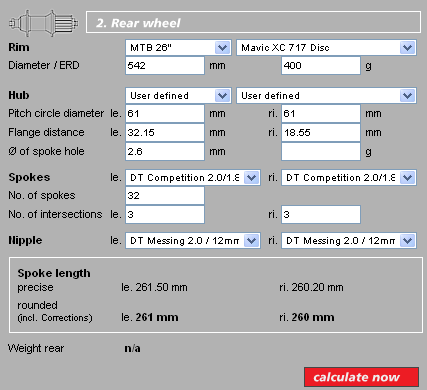Click the calculate now button
This screenshot has height=390, width=427.
click(x=361, y=377)
